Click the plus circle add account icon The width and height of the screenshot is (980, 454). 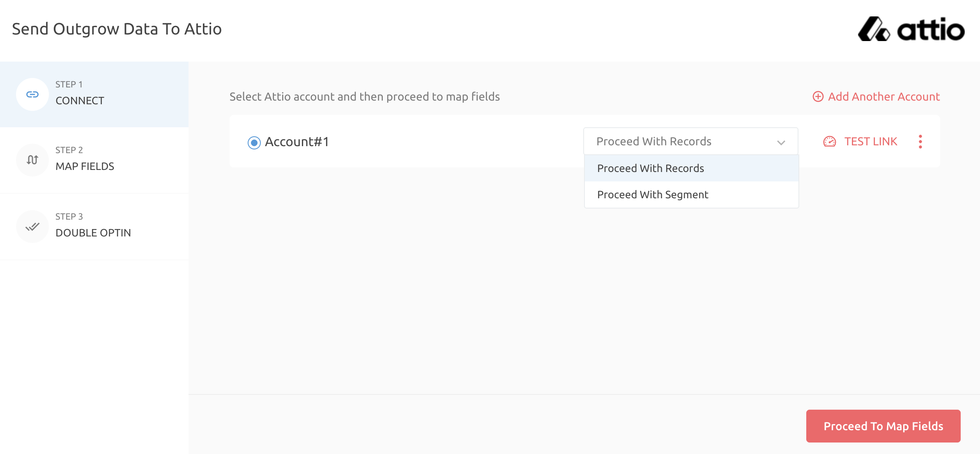[x=818, y=96]
